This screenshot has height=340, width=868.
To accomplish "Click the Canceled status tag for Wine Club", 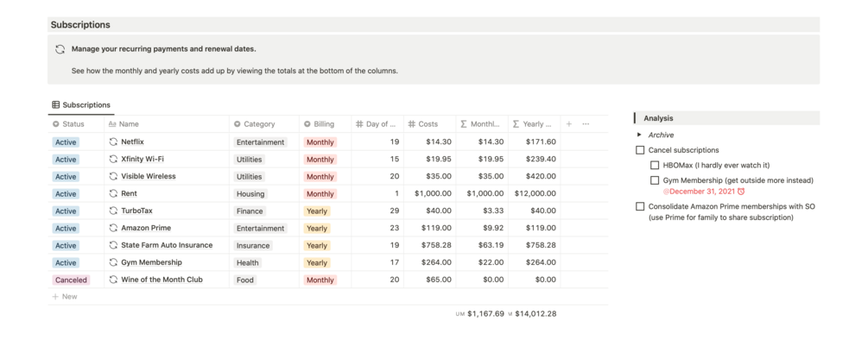I will (71, 280).
